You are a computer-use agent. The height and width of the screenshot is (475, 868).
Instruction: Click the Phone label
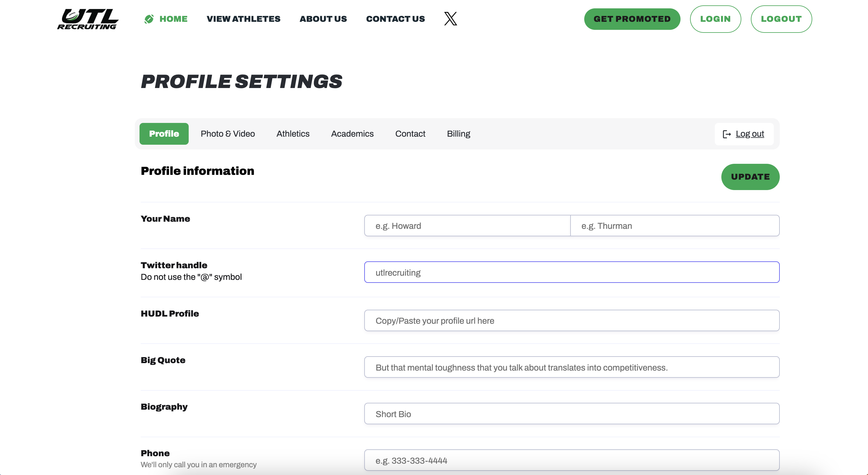click(x=155, y=453)
